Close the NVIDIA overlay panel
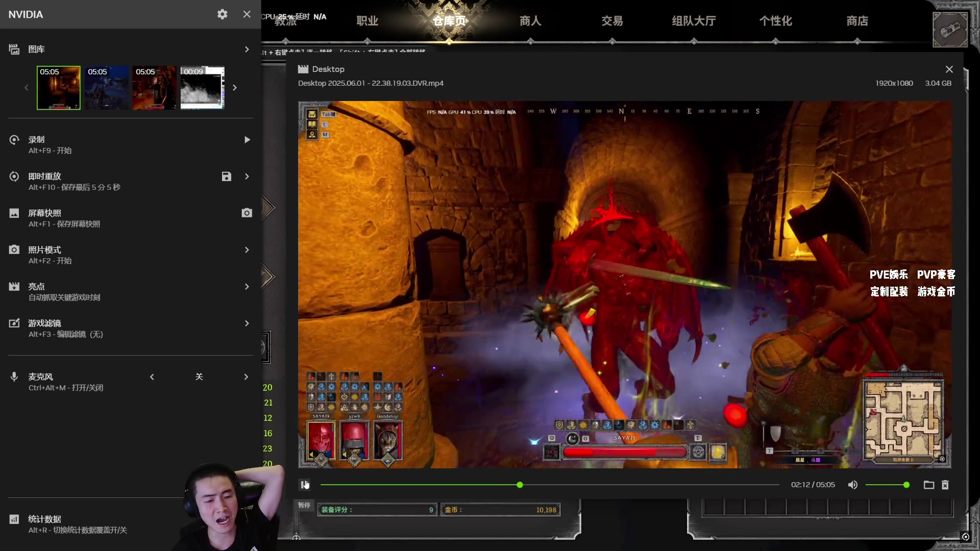The image size is (980, 551). click(x=247, y=14)
